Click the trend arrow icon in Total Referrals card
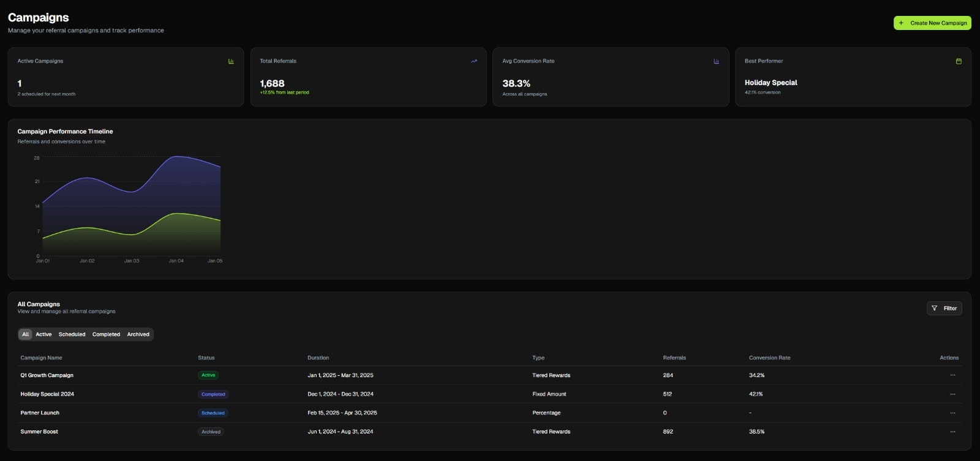The height and width of the screenshot is (461, 980). [x=473, y=61]
